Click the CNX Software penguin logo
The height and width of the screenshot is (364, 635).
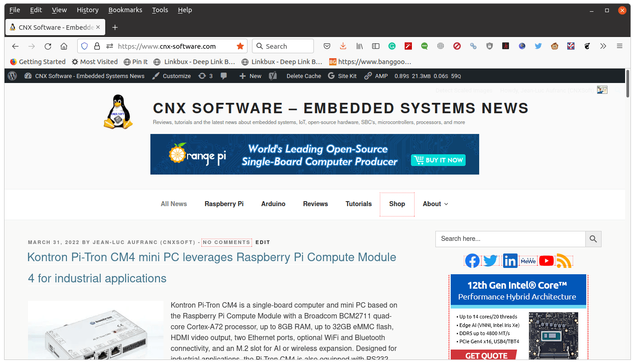[118, 112]
